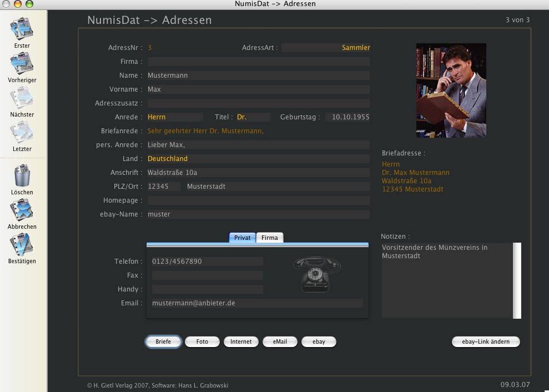The image size is (549, 392).
Task: Click PLZ field containing 12345
Action: coord(164,187)
